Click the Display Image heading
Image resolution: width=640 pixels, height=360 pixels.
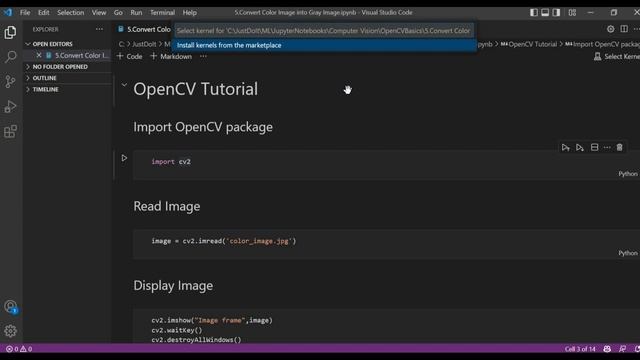point(173,285)
